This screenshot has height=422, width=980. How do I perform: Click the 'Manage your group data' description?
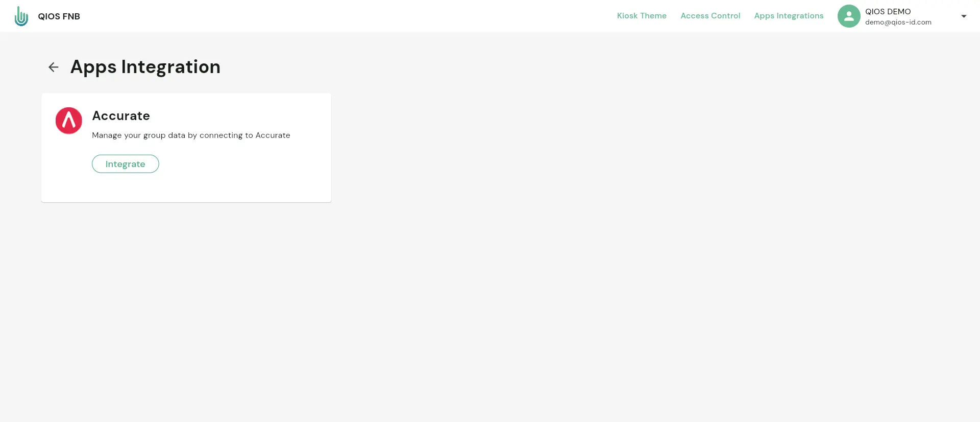pos(191,135)
